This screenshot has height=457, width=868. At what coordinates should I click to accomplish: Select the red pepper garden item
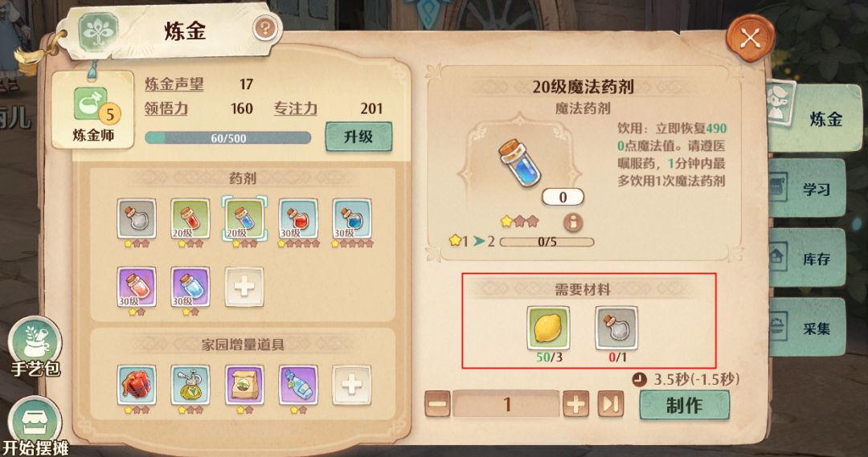[136, 385]
